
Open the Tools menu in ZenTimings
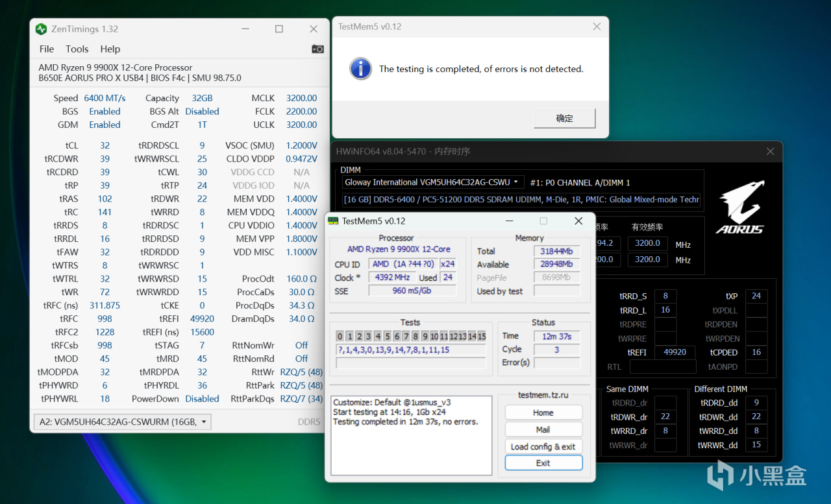pyautogui.click(x=77, y=49)
